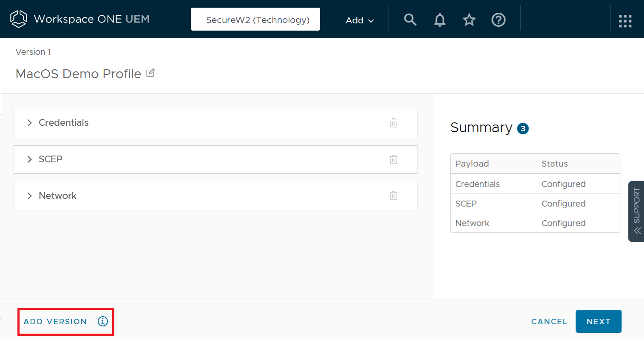Click the info icon beside Add Version

coord(103,321)
